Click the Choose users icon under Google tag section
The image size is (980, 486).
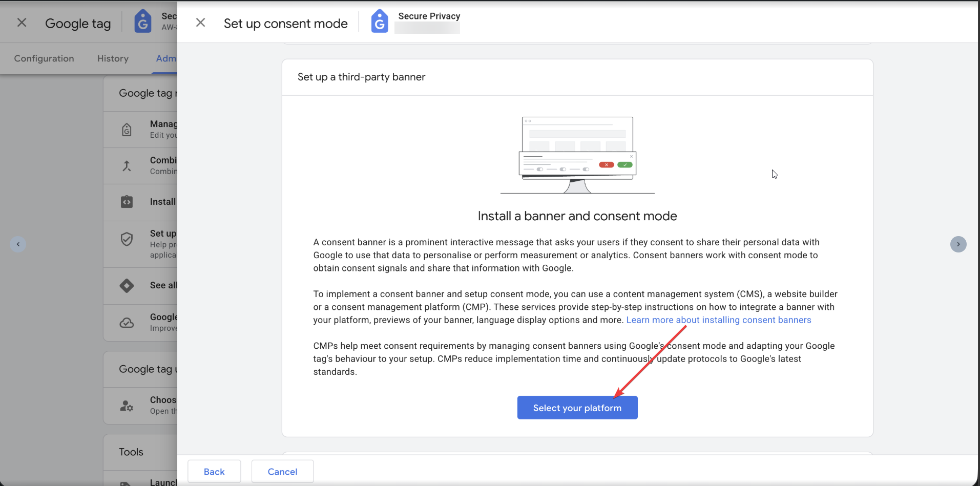click(x=126, y=405)
